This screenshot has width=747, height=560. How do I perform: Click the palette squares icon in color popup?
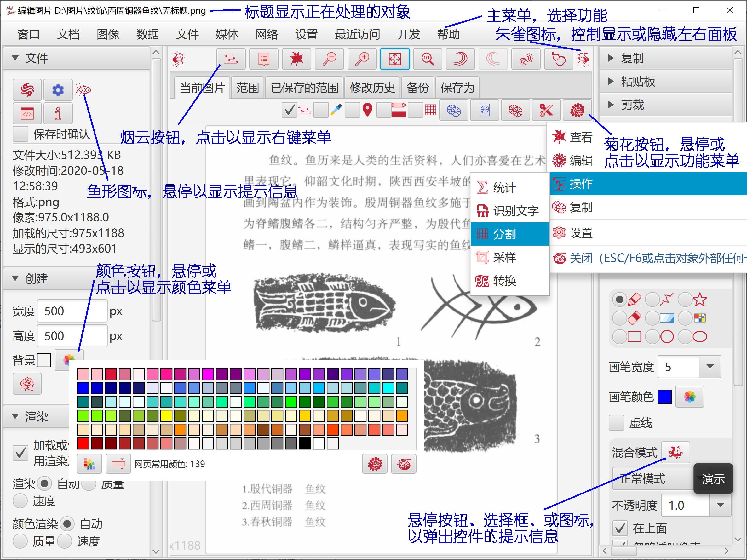[x=89, y=464]
